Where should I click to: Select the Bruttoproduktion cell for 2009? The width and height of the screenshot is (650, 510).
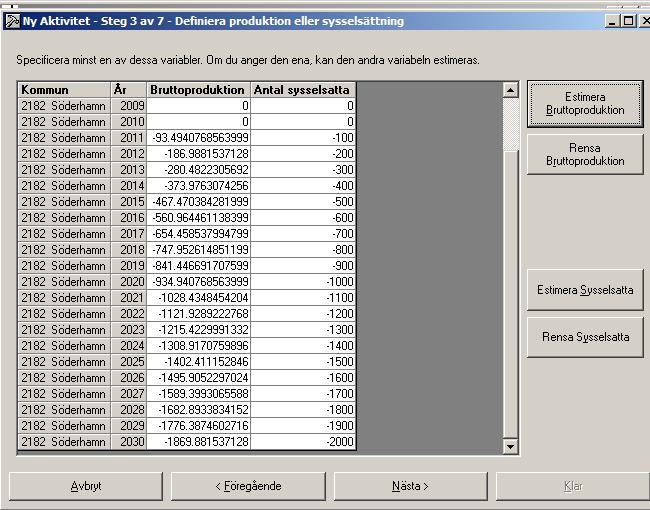(x=199, y=106)
